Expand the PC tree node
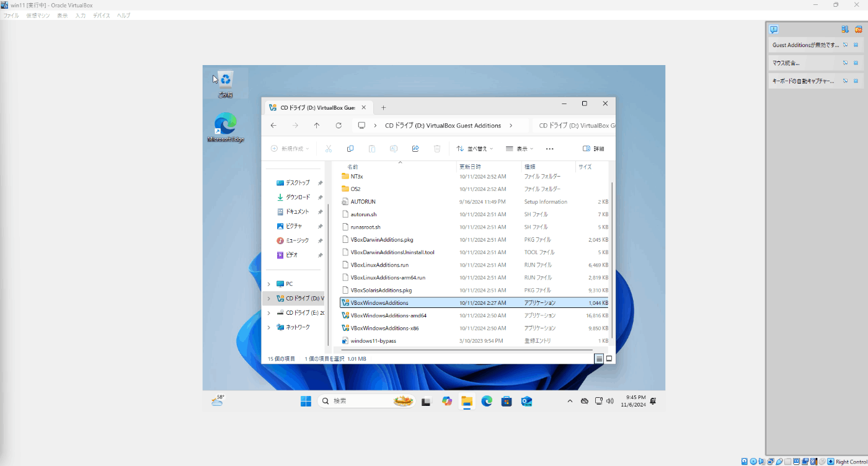Viewport: 868px width, 466px height. (x=268, y=284)
